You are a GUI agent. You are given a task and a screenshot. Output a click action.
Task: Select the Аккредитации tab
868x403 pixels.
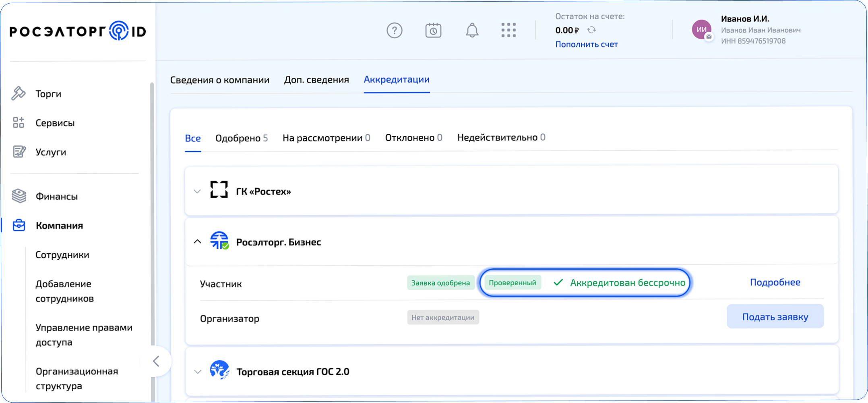coord(397,80)
